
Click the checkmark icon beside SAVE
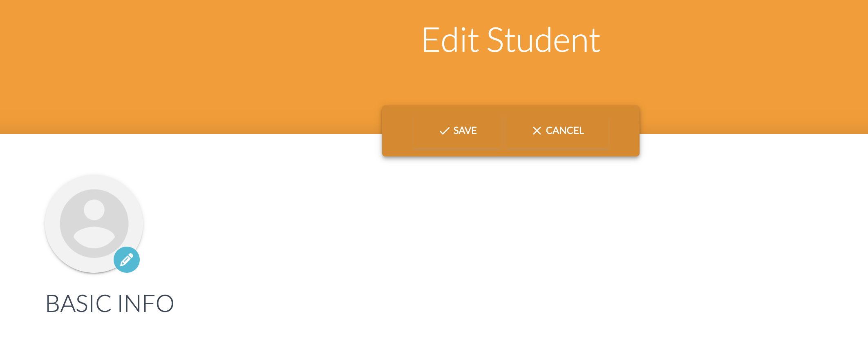[x=444, y=131]
